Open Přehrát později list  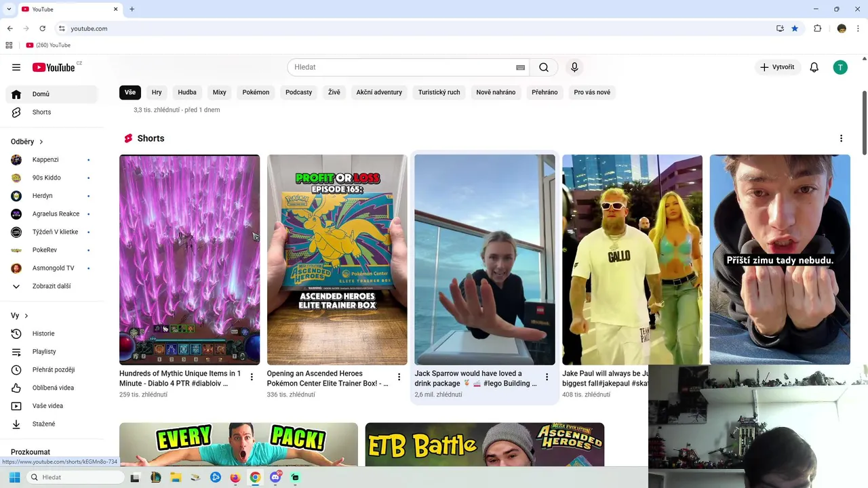[52, 369]
